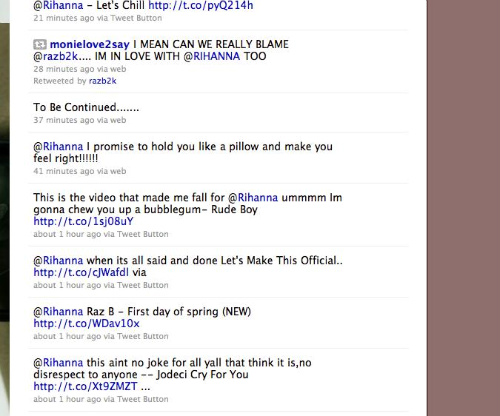
Task: Open link http://t.co/WDav10x
Action: pos(86,324)
